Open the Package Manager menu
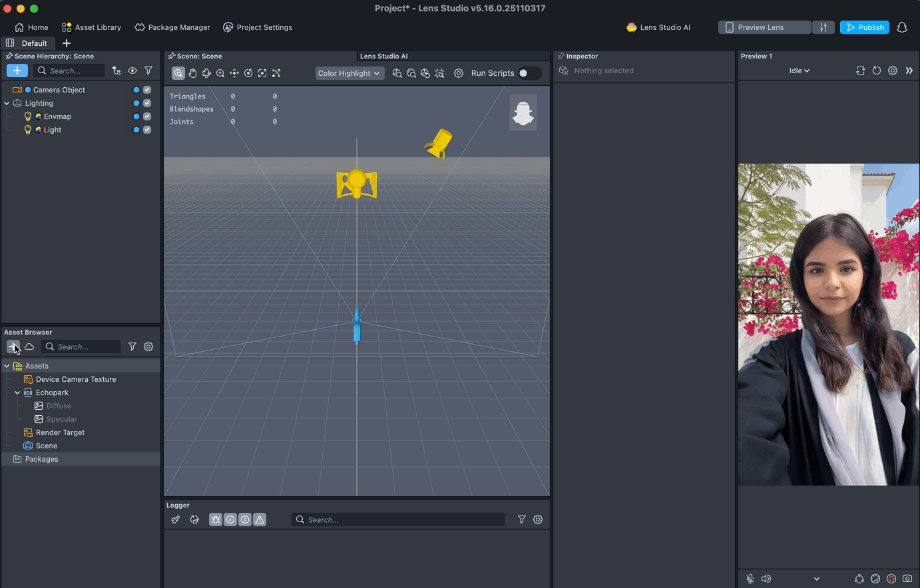The height and width of the screenshot is (588, 920). (x=172, y=27)
